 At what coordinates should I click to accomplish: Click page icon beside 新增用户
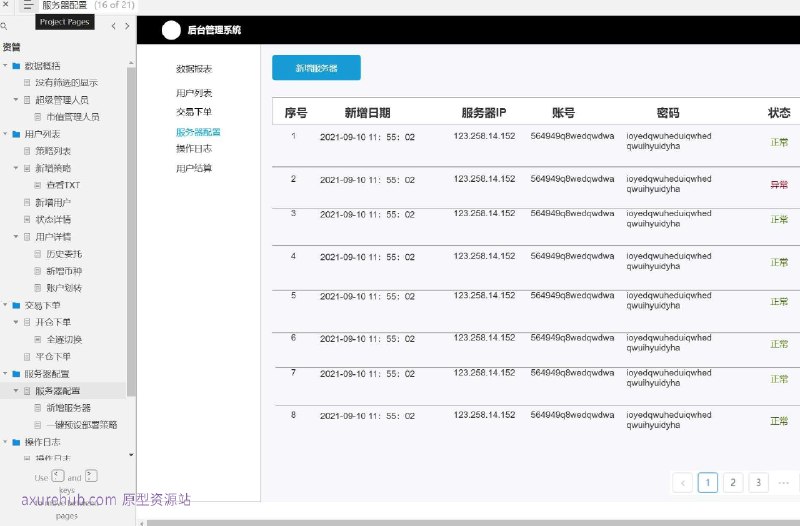[x=28, y=203]
